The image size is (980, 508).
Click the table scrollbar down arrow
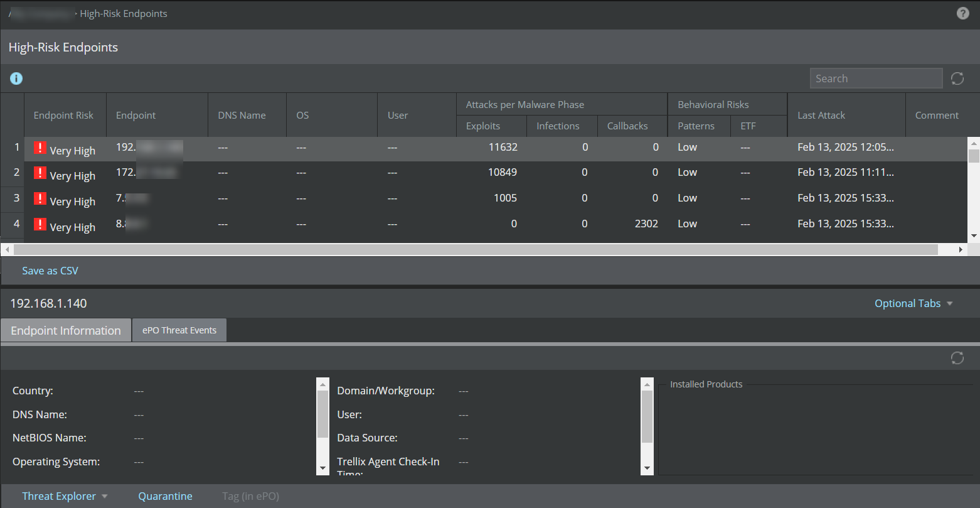point(974,235)
